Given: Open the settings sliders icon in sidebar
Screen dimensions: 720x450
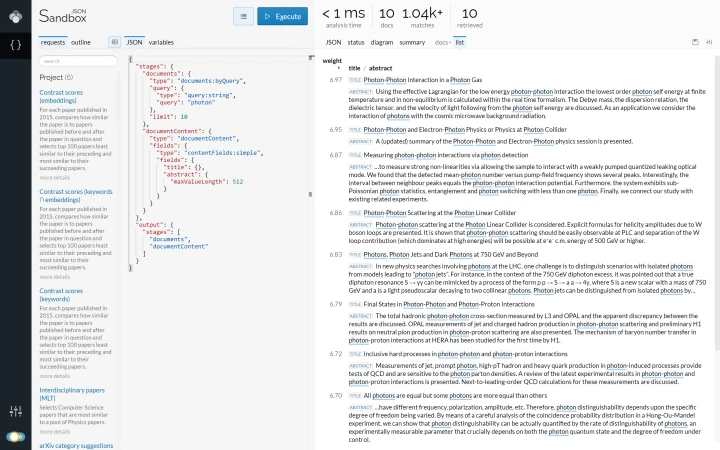Looking at the screenshot, I should coord(16,411).
